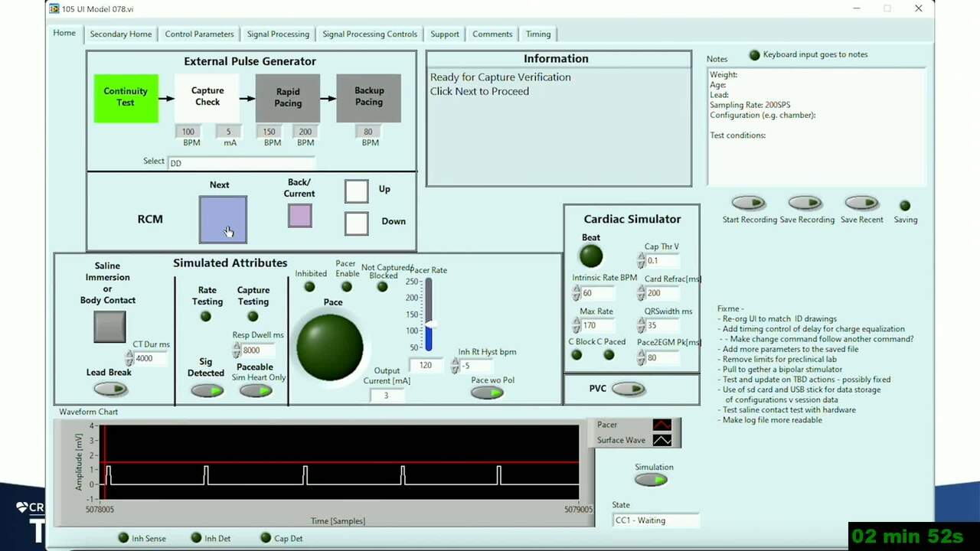The image size is (980, 551).
Task: Click the Start Recording button
Action: [748, 203]
